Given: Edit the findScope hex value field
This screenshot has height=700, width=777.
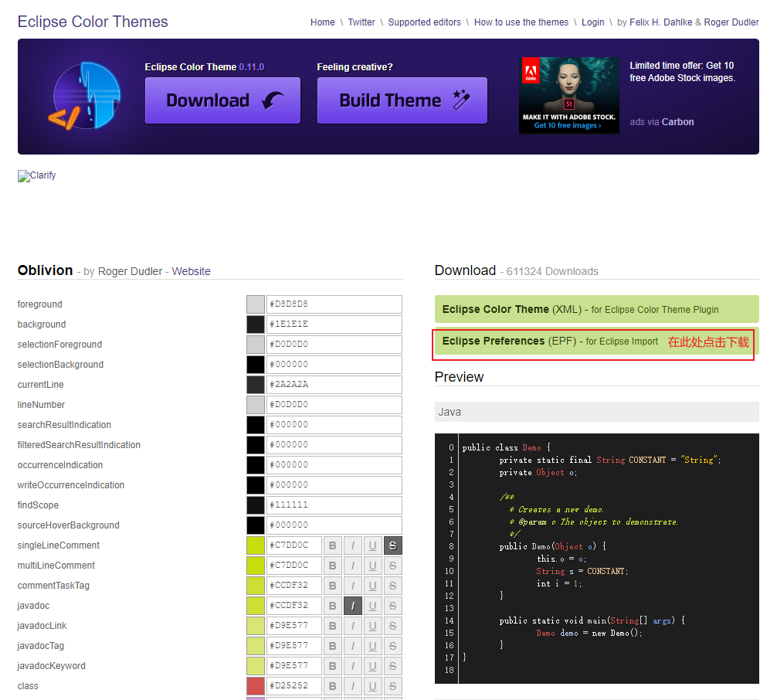Looking at the screenshot, I should pos(334,505).
